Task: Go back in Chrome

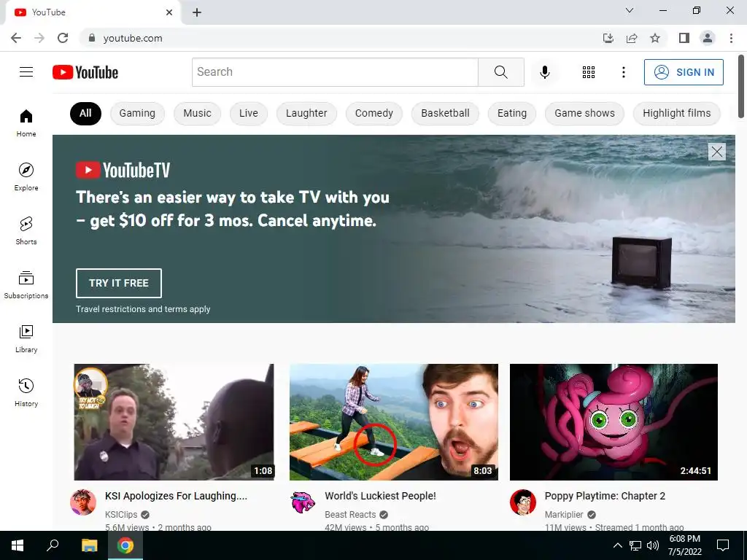Action: (16, 38)
